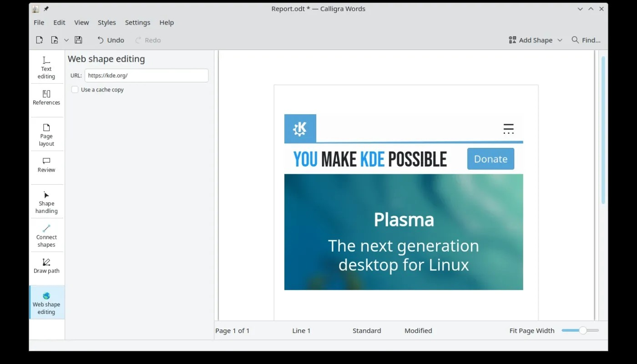Click Fit Page Width in the status bar
Image resolution: width=637 pixels, height=364 pixels.
point(532,331)
